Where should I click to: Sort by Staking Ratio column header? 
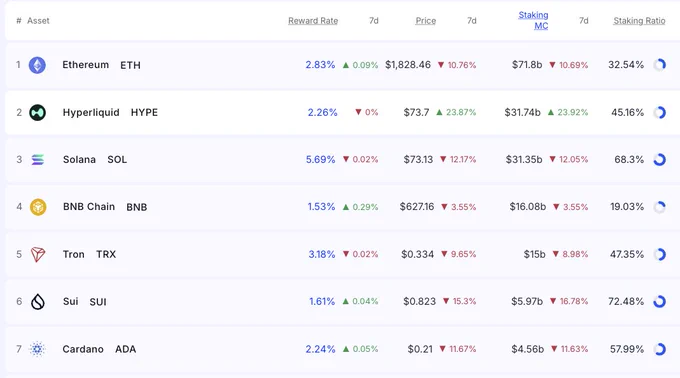(639, 20)
